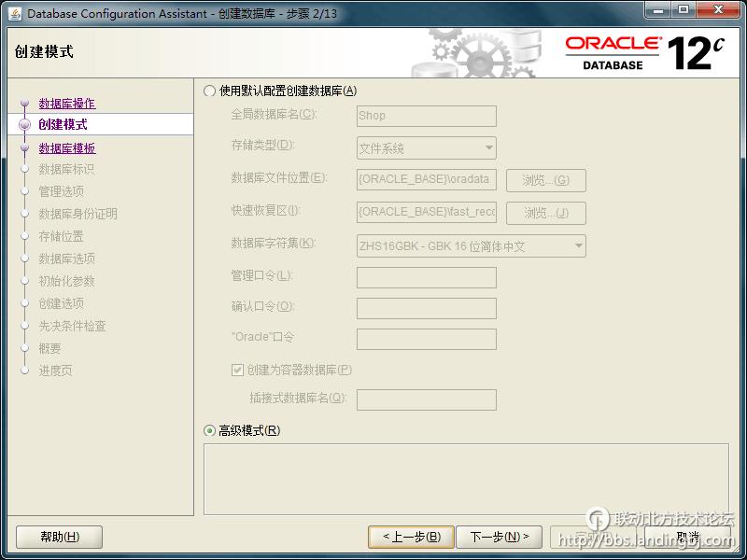Click the Oracle 12c Database logo
Image resolution: width=747 pixels, height=560 pixels.
[644, 53]
